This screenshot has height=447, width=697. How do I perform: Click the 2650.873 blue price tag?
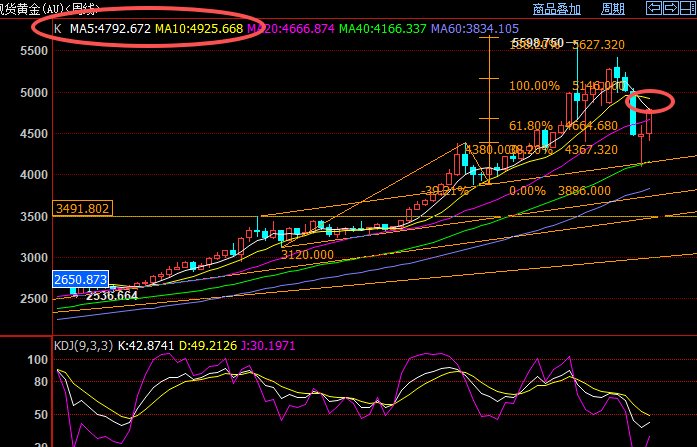click(x=81, y=279)
